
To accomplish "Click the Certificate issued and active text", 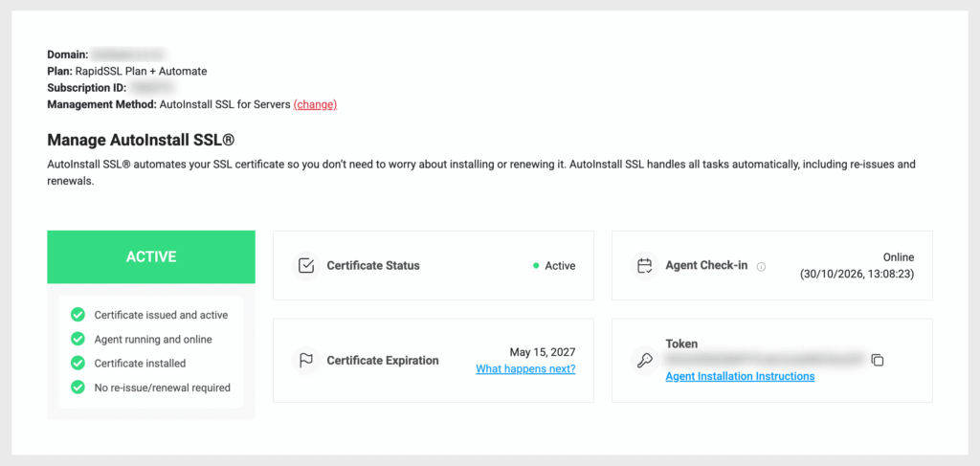I will pos(161,315).
